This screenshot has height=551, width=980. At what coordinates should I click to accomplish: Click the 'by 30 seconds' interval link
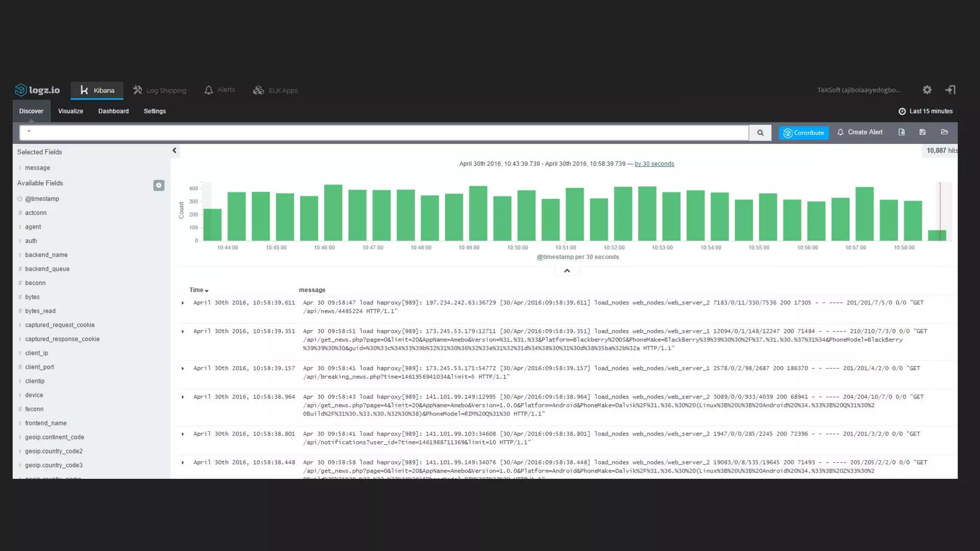click(x=654, y=164)
